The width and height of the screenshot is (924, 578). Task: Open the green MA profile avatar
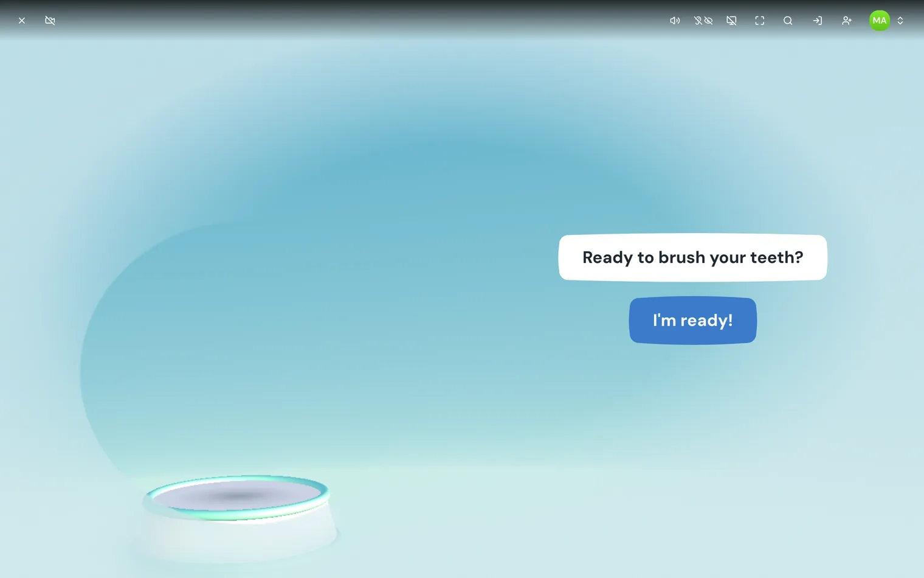880,21
